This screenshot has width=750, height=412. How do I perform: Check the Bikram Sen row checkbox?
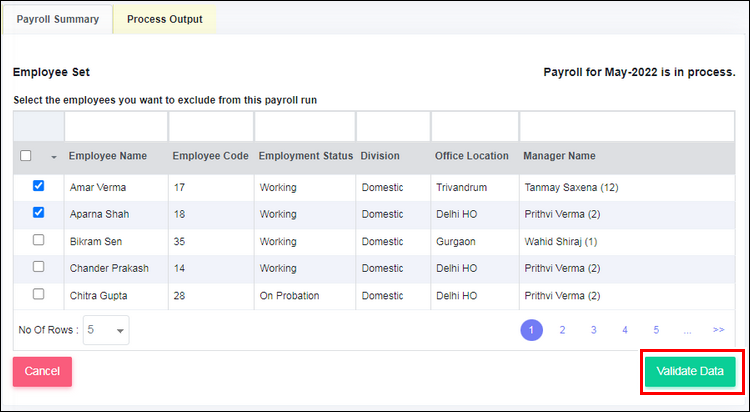coord(39,240)
